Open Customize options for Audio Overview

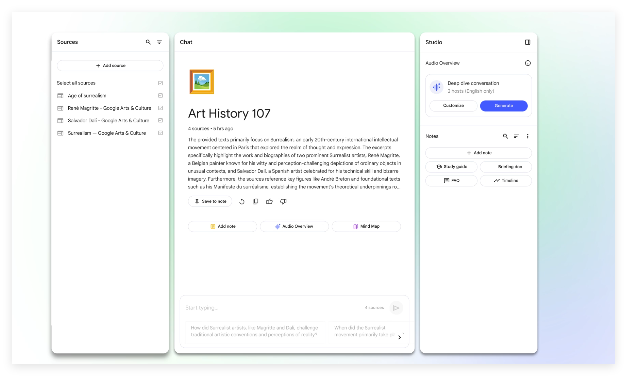point(453,106)
